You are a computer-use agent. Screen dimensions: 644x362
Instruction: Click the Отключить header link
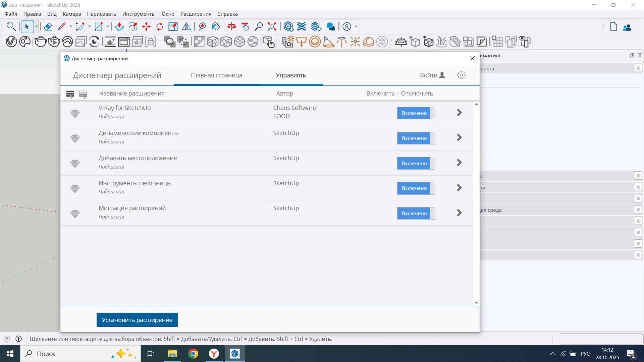click(x=417, y=94)
